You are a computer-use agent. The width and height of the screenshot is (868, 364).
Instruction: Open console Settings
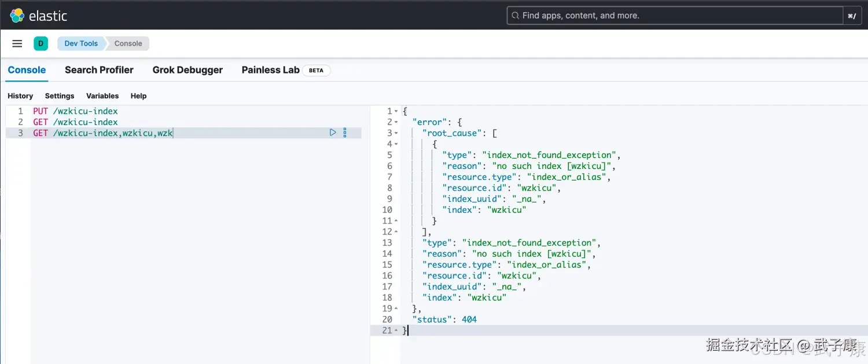[x=60, y=96]
